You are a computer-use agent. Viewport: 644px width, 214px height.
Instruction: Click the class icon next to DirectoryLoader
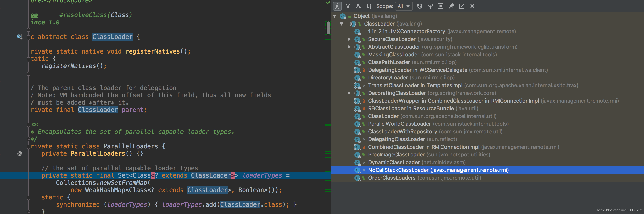click(x=357, y=78)
